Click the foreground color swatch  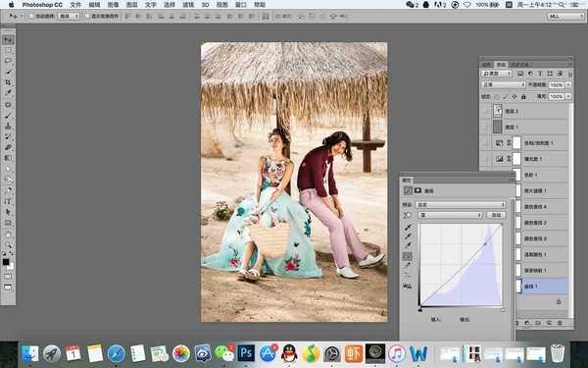click(6, 262)
